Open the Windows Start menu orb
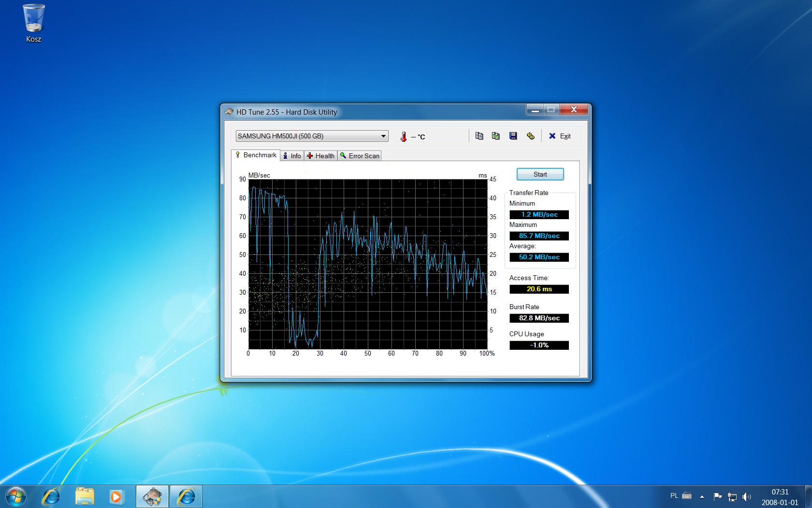 tap(15, 496)
